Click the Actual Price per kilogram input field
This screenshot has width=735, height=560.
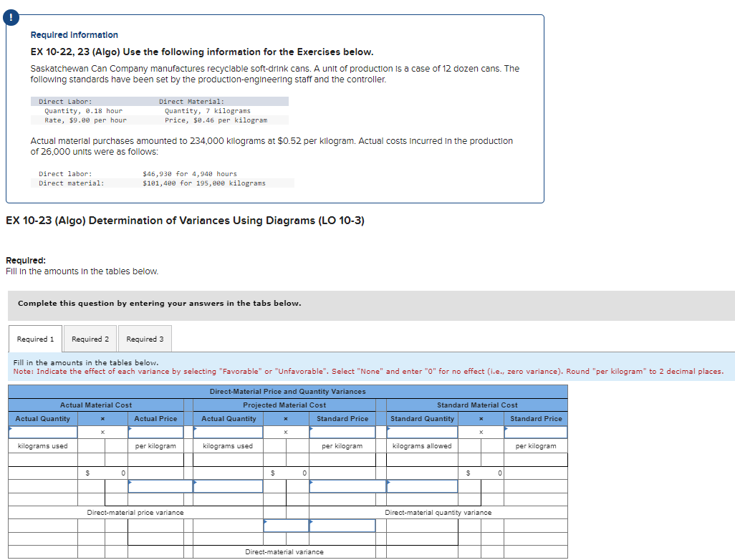point(155,432)
